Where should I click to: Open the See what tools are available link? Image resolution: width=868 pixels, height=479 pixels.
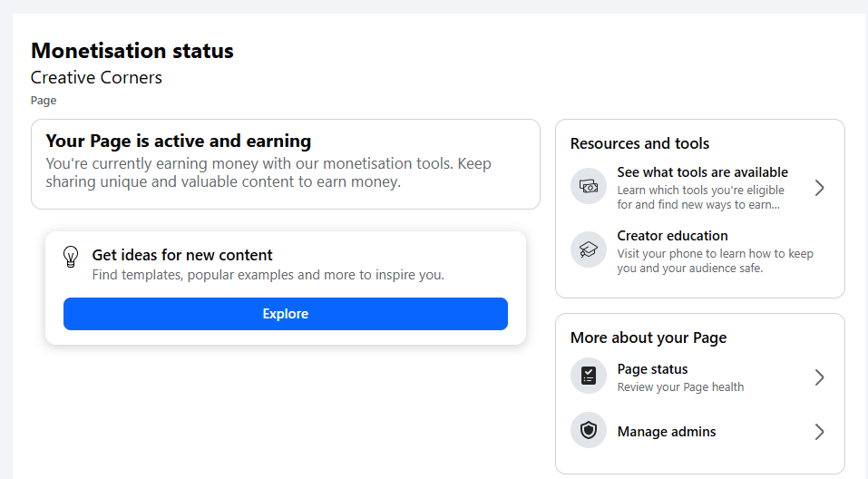tap(702, 172)
